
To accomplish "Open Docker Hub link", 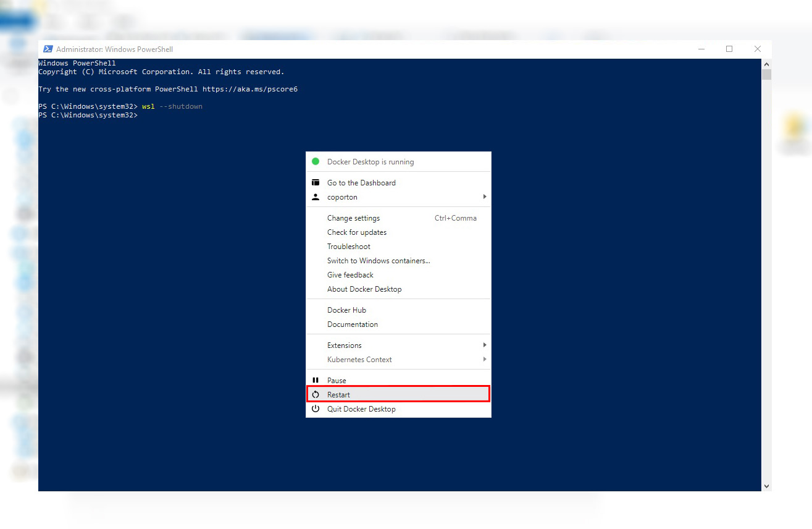I will click(346, 310).
